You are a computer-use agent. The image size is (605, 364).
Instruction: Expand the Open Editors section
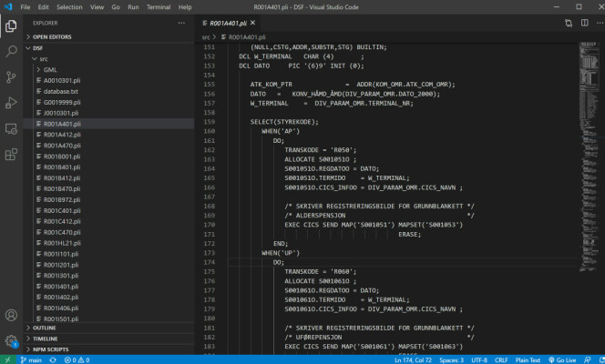(x=108, y=37)
